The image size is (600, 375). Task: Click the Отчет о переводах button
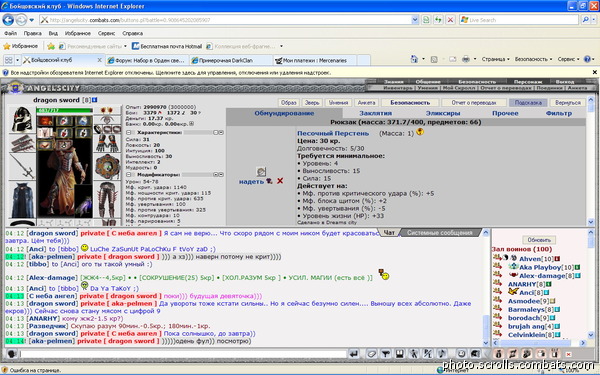click(474, 103)
